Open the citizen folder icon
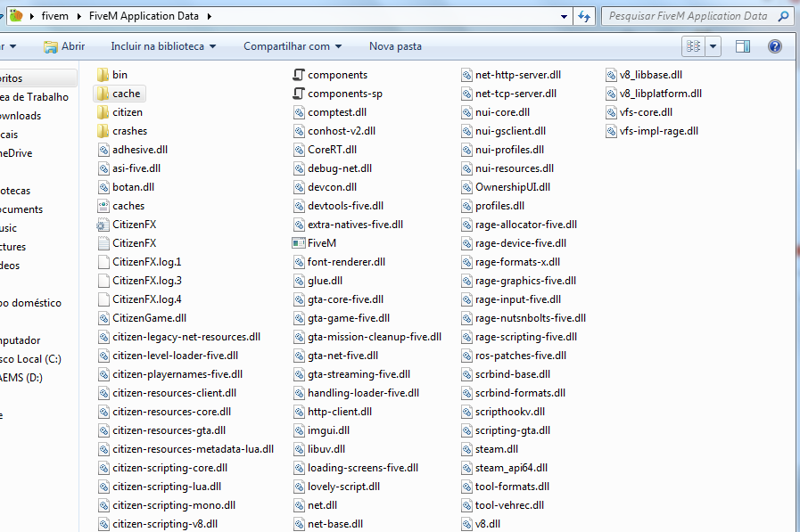Viewport: 800px width, 532px height. pos(103,112)
